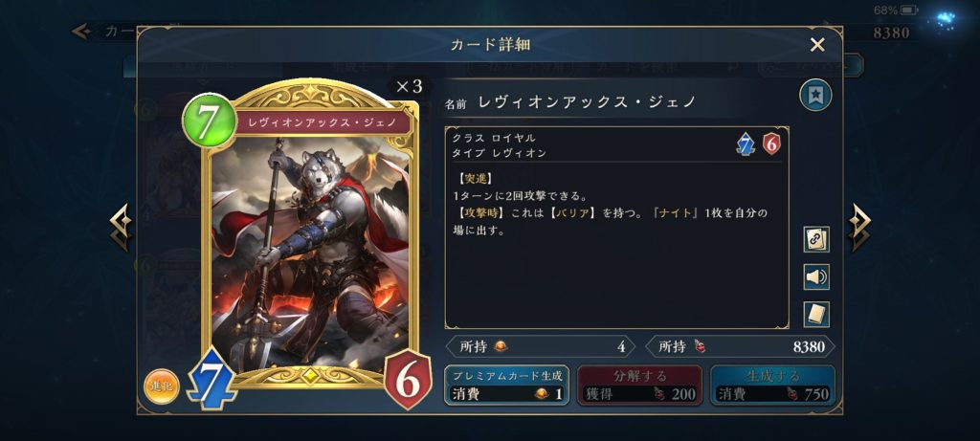Click 分解する to liquefy card
Screen dimensions: 980x441
(x=640, y=385)
